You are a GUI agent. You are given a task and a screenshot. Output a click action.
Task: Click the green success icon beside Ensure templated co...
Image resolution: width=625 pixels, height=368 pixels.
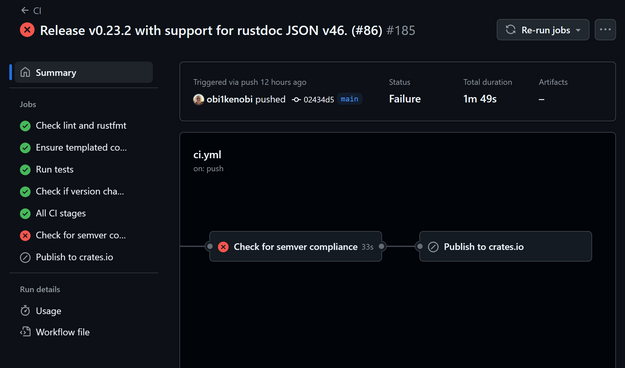point(25,148)
